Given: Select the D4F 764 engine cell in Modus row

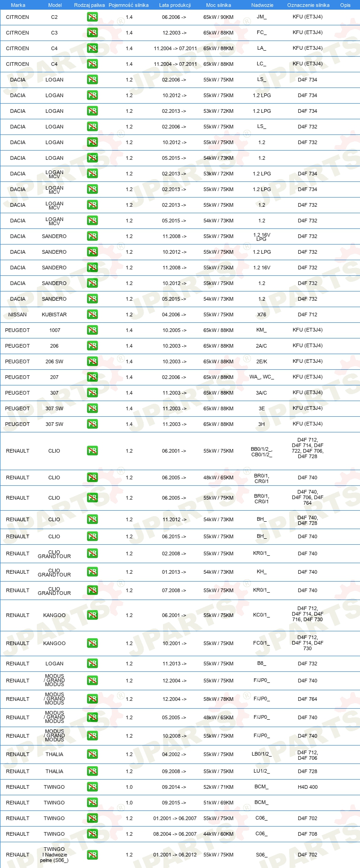Looking at the screenshot, I should [x=308, y=699].
